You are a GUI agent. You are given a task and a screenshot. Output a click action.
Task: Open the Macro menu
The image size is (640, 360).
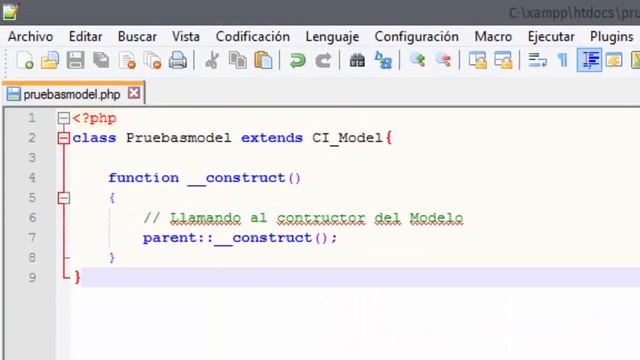pyautogui.click(x=493, y=37)
